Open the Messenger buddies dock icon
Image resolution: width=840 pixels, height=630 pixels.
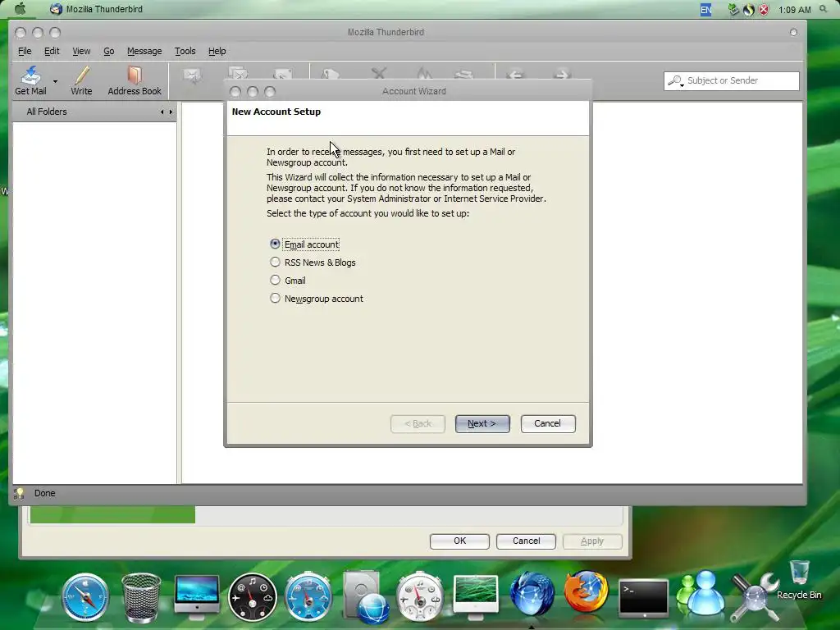point(701,594)
